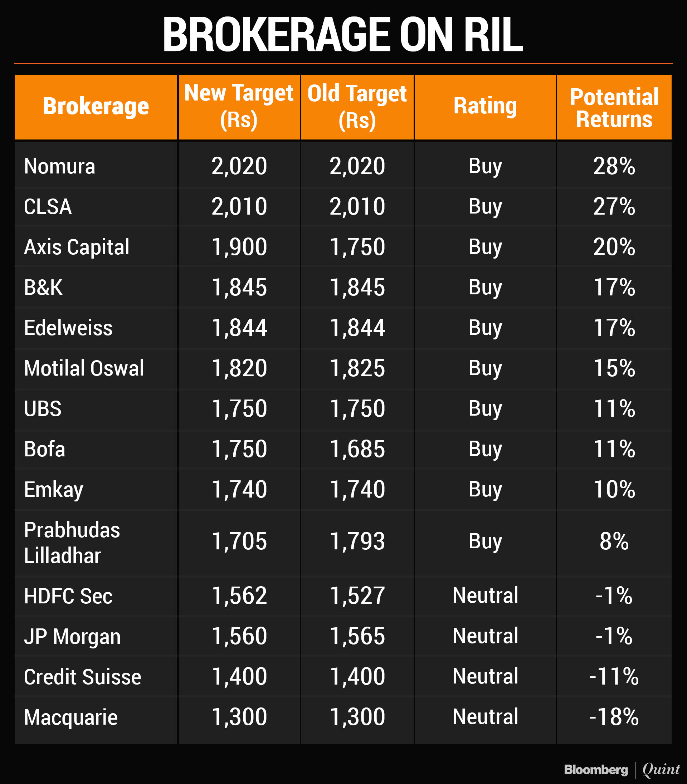The height and width of the screenshot is (784, 687).
Task: Click Axis Capital's new target 1,900
Action: click(239, 247)
